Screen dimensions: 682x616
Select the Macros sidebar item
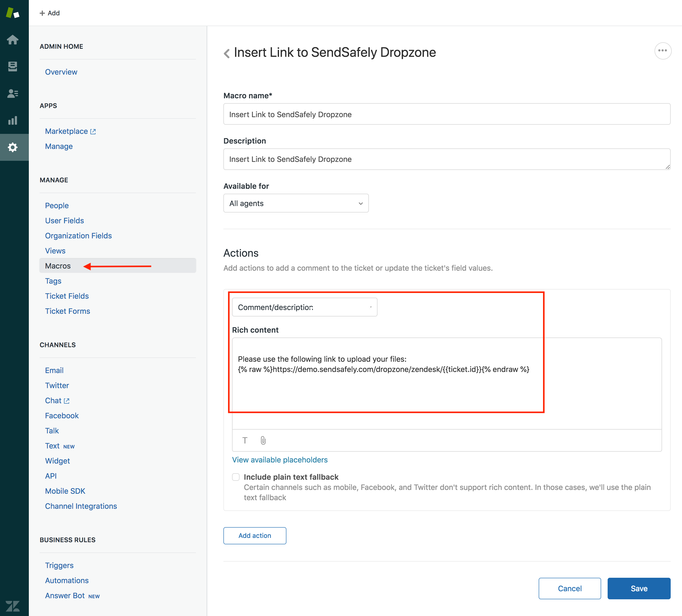pyautogui.click(x=117, y=266)
